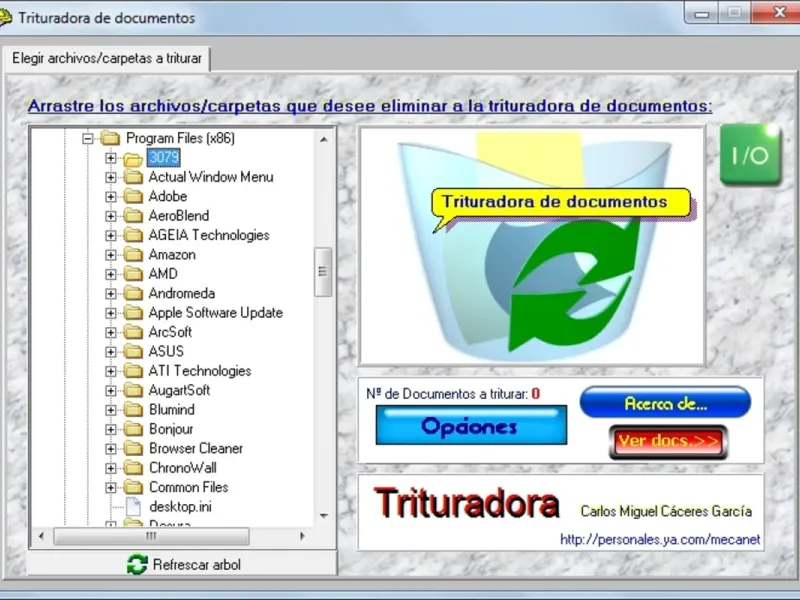Select the 'Apple Software Update' tree item
This screenshot has height=600, width=800.
click(215, 313)
